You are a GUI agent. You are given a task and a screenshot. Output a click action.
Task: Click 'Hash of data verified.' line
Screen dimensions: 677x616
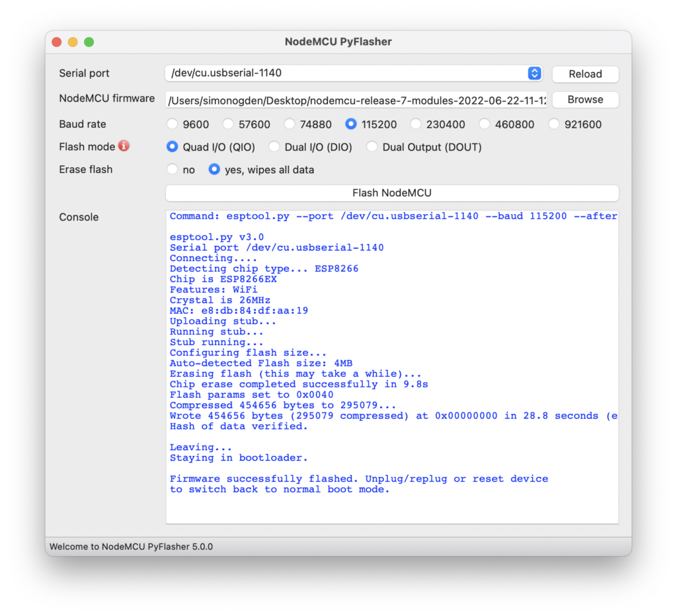pyautogui.click(x=239, y=426)
